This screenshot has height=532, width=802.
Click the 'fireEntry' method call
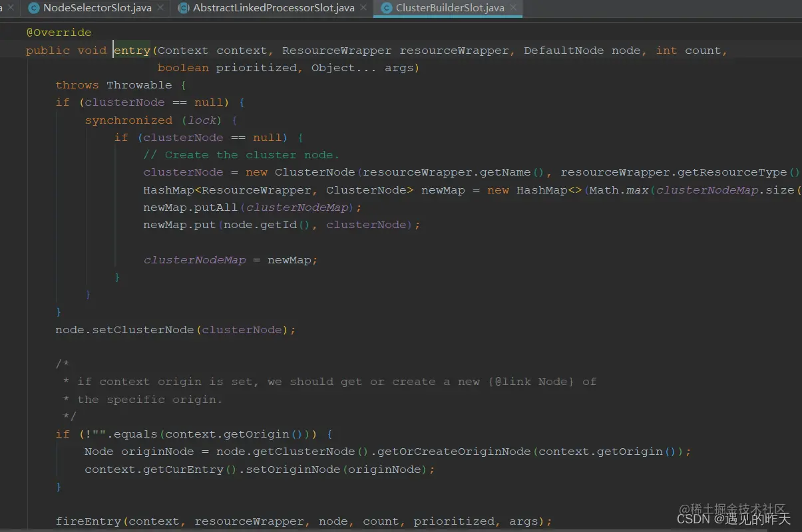click(x=88, y=521)
